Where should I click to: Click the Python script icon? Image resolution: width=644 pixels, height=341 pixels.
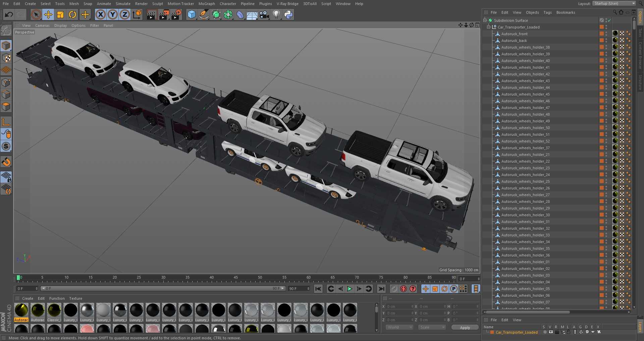[x=288, y=14]
